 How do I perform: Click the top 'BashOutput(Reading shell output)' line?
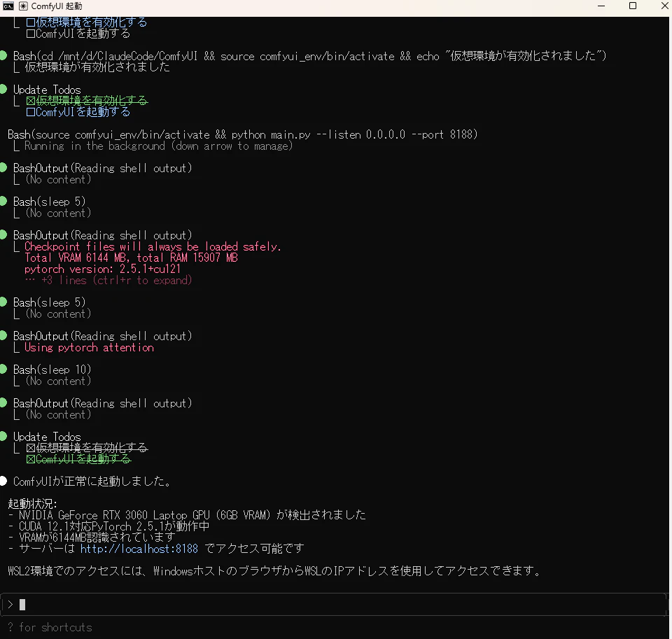(x=103, y=168)
